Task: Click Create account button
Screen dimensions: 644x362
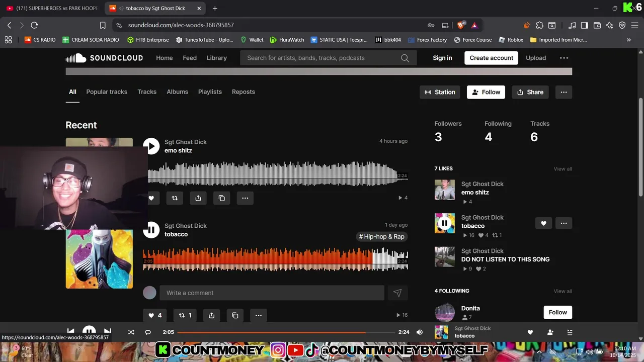Action: [492, 58]
